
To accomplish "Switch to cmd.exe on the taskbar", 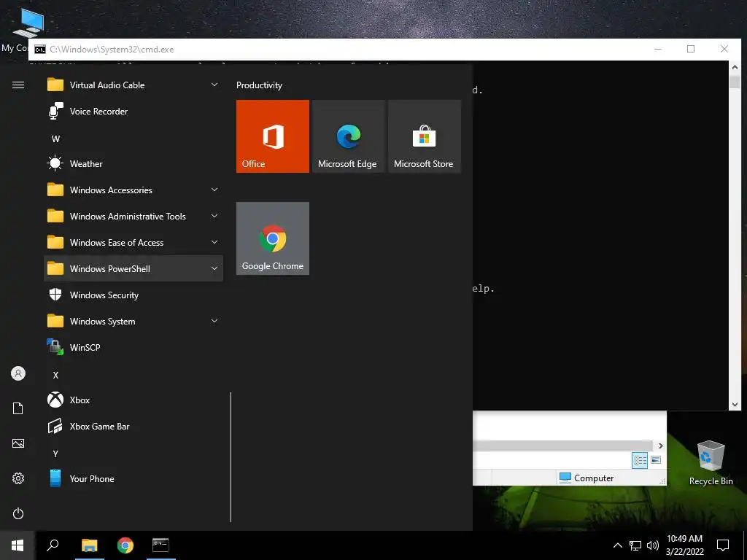I will (161, 545).
